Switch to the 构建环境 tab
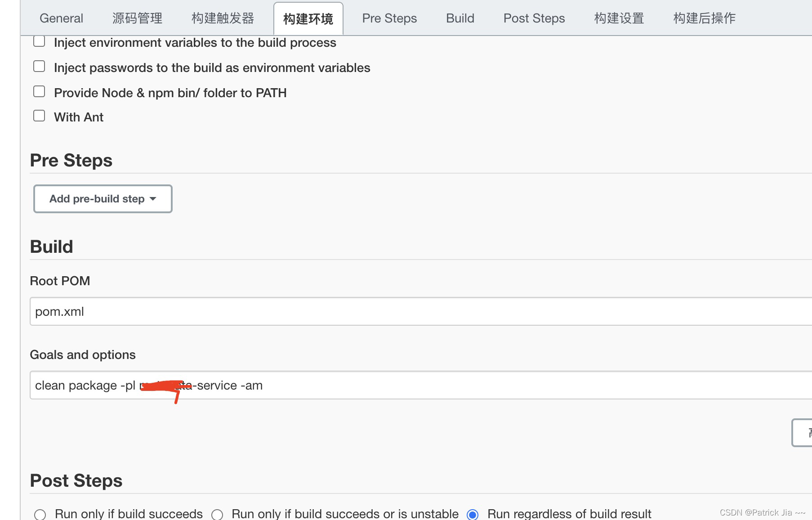Viewport: 812px width, 520px height. [x=308, y=18]
